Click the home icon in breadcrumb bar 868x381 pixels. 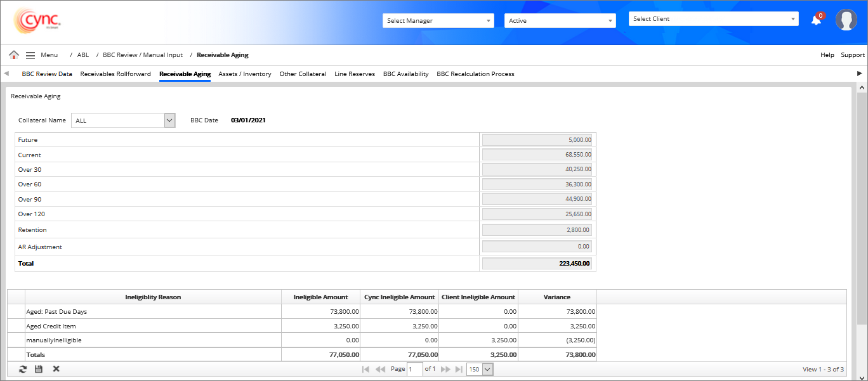click(14, 55)
